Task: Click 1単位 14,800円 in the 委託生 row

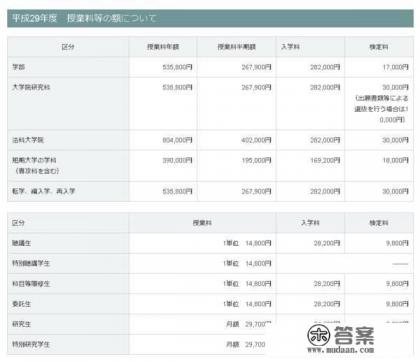Action: coord(247,304)
